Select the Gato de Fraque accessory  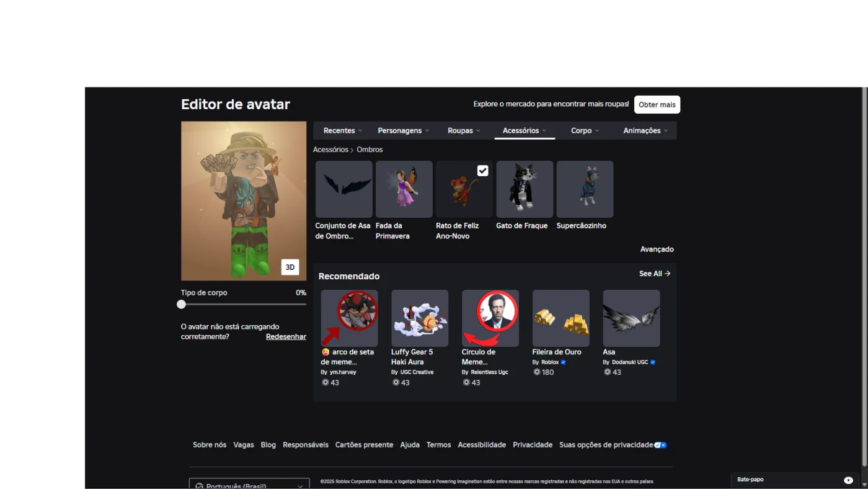pos(525,189)
